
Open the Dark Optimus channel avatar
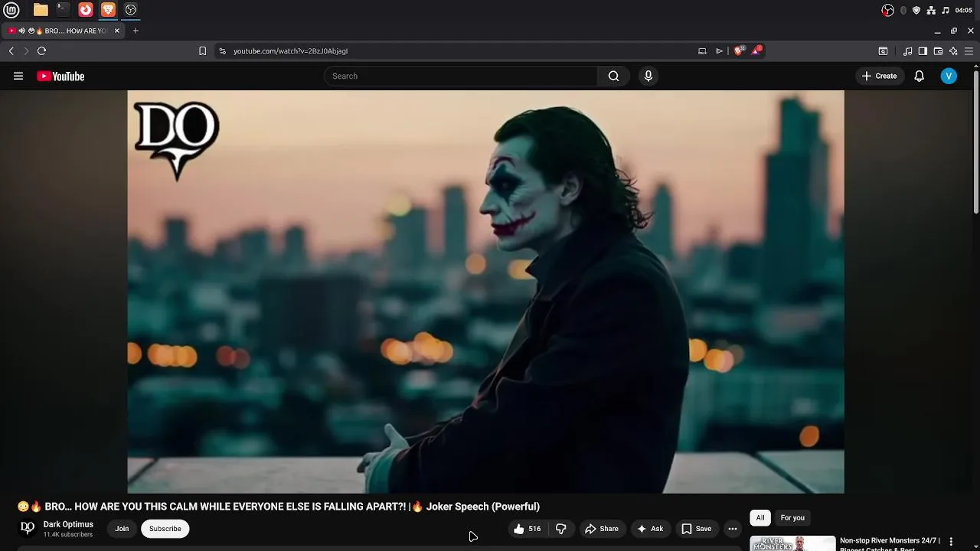click(28, 528)
